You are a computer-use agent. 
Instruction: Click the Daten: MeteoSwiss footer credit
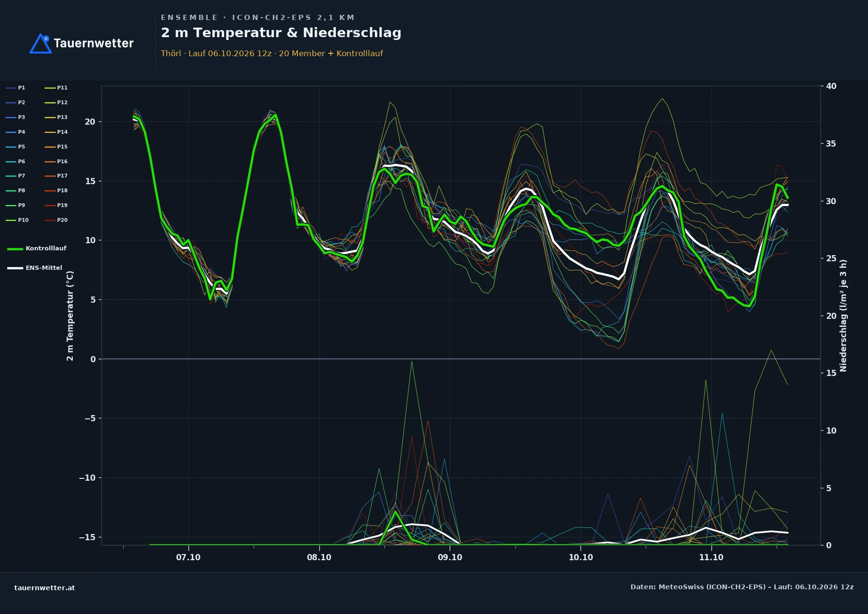coord(742,587)
